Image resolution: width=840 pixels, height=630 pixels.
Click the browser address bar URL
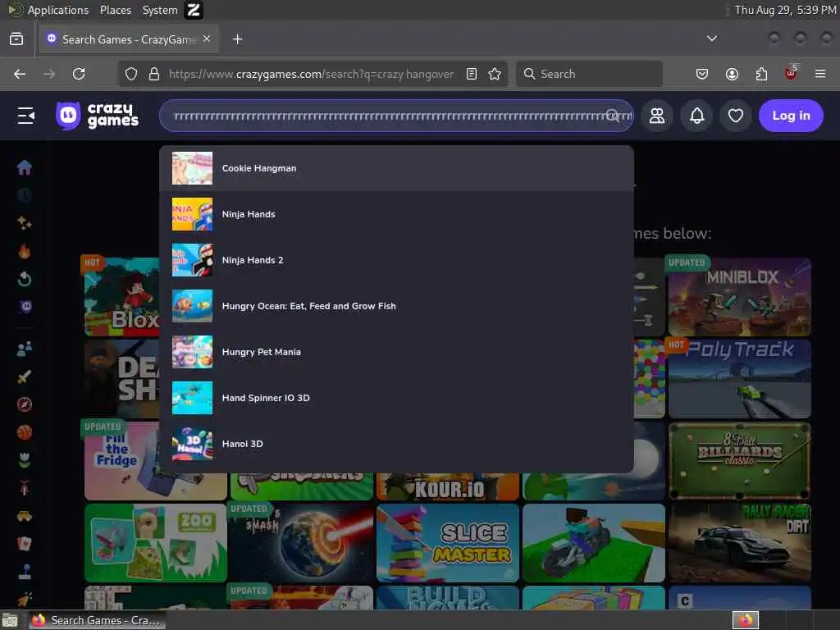pos(311,74)
